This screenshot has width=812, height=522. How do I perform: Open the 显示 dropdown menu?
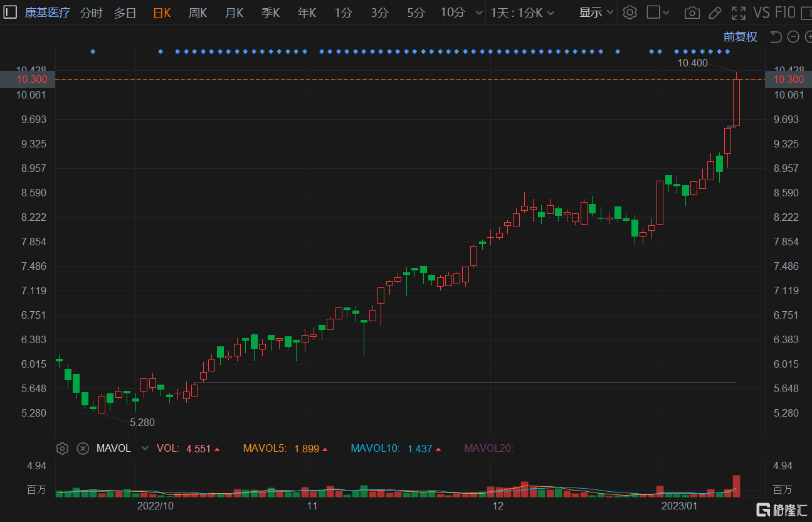tap(596, 13)
